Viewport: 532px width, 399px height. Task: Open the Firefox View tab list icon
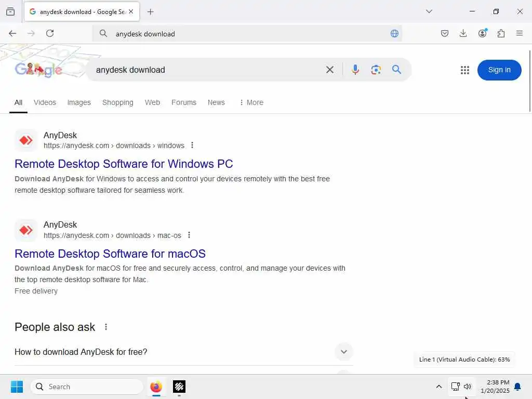point(10,11)
